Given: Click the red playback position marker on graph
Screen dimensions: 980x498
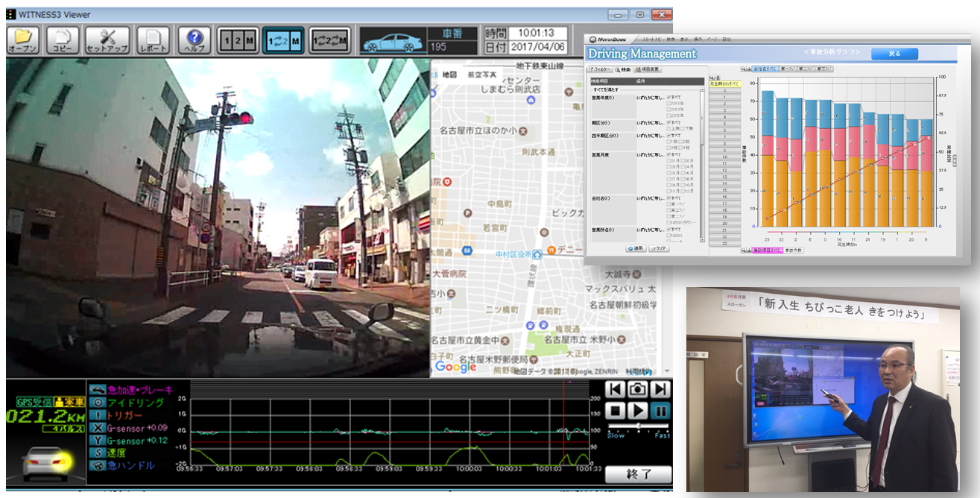Looking at the screenshot, I should [x=563, y=425].
